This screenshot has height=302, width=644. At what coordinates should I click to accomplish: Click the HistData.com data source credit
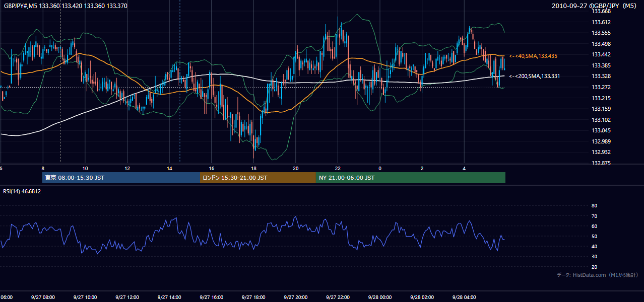click(598, 275)
